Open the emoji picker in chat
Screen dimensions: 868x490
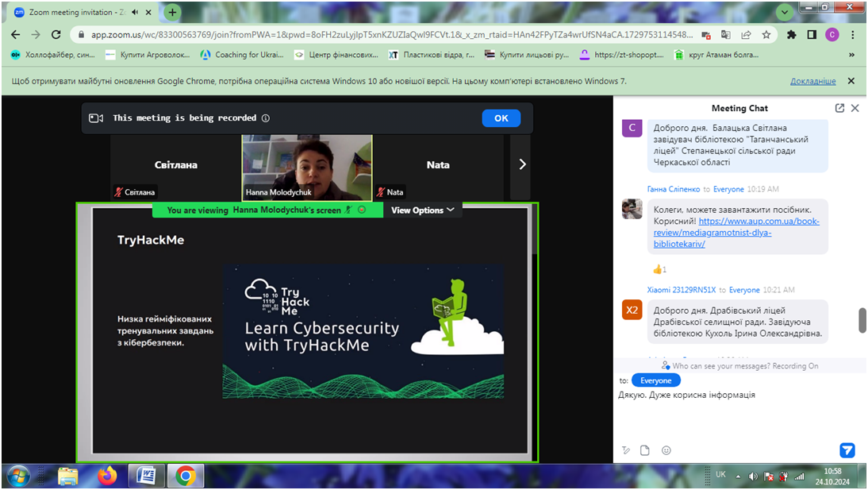[x=666, y=450]
